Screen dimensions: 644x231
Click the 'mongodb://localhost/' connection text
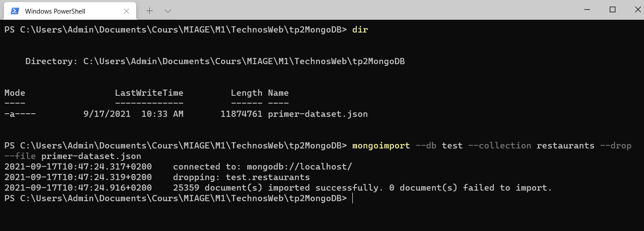click(x=300, y=167)
